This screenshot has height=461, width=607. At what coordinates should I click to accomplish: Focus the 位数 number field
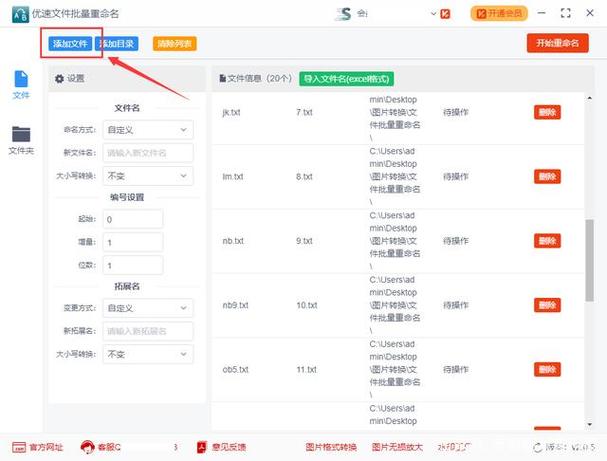[133, 266]
